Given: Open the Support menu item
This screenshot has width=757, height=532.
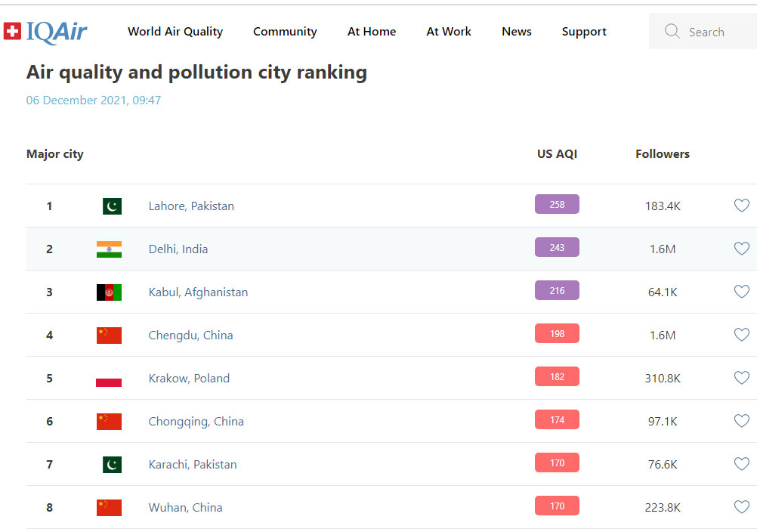Looking at the screenshot, I should pyautogui.click(x=584, y=32).
